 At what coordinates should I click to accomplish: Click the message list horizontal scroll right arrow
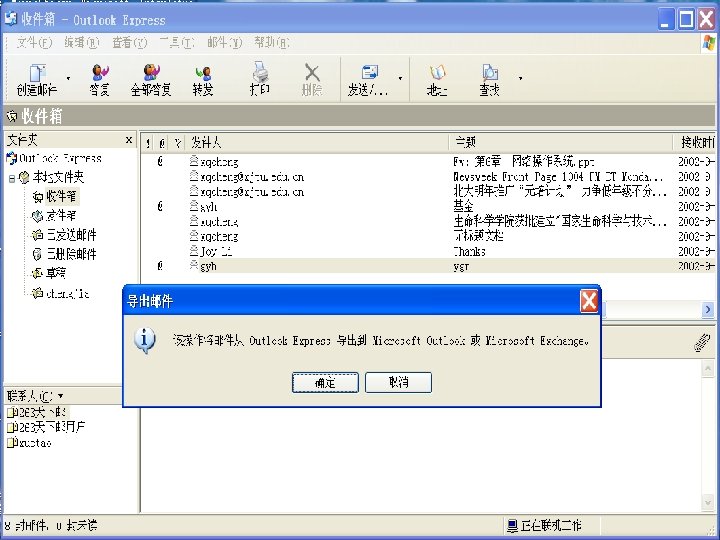(x=708, y=310)
